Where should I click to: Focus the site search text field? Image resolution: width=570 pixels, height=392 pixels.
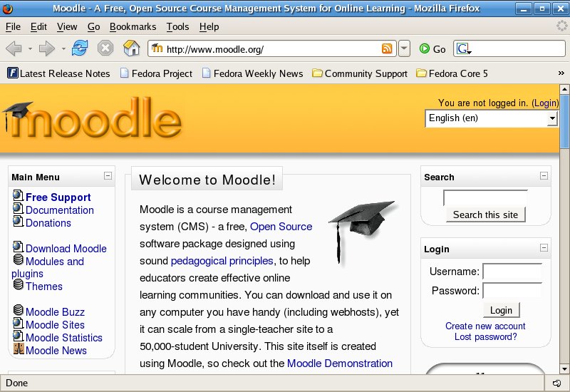pyautogui.click(x=485, y=198)
